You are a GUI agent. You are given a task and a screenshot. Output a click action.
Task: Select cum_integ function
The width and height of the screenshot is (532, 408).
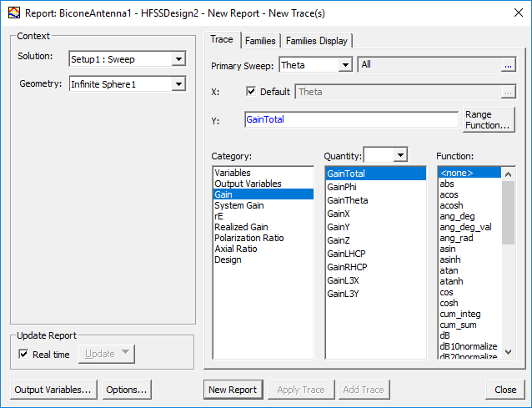point(469,314)
